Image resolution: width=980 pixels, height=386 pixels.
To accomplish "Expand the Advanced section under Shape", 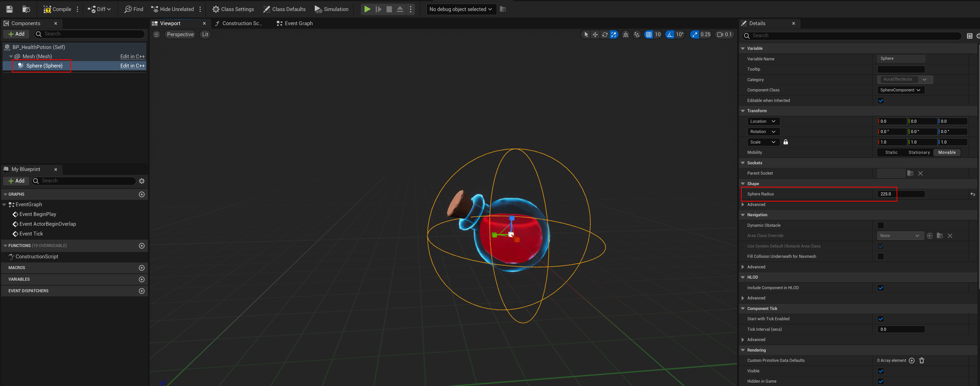I will [x=743, y=204].
